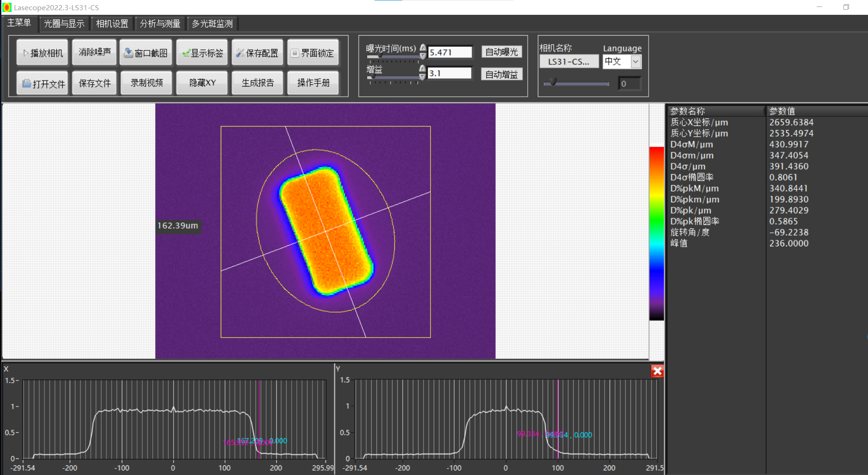
Task: Toggle the 显示标签 show labels button
Action: coord(202,53)
